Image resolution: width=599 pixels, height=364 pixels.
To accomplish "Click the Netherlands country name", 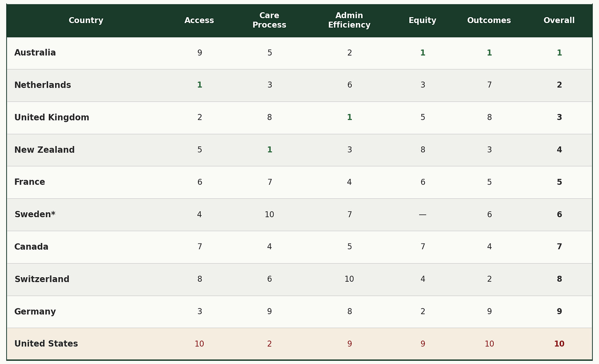I will tap(43, 85).
